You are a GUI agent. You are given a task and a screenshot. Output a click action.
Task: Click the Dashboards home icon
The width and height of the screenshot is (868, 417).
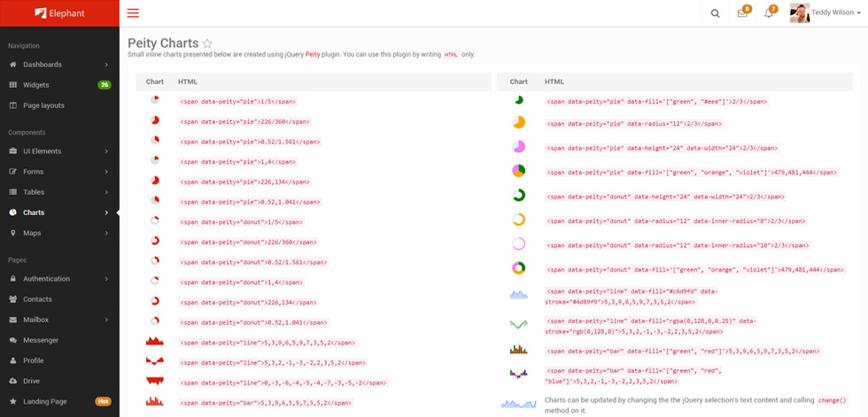[13, 65]
